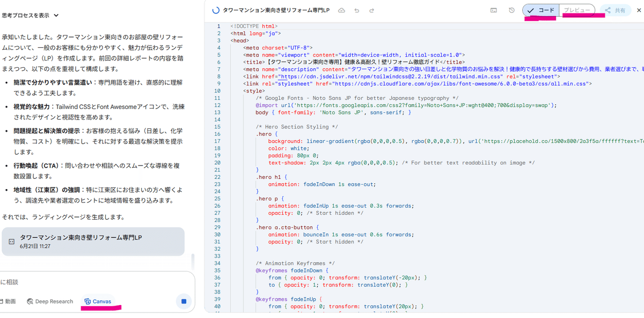The width and height of the screenshot is (644, 318).
Task: Stop response generation with the blue square button
Action: click(183, 302)
